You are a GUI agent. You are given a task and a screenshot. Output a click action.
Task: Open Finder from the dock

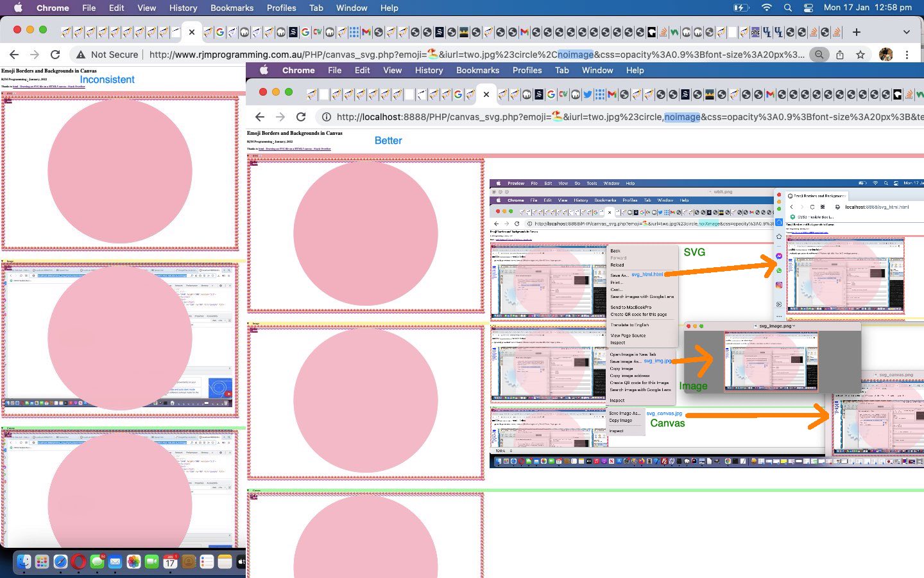point(24,562)
